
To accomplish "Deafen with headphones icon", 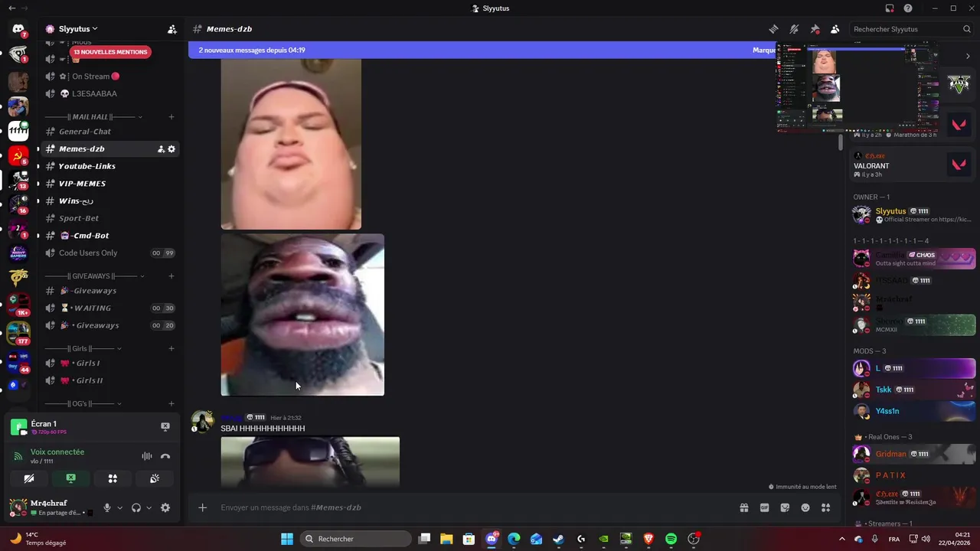I will point(136,508).
